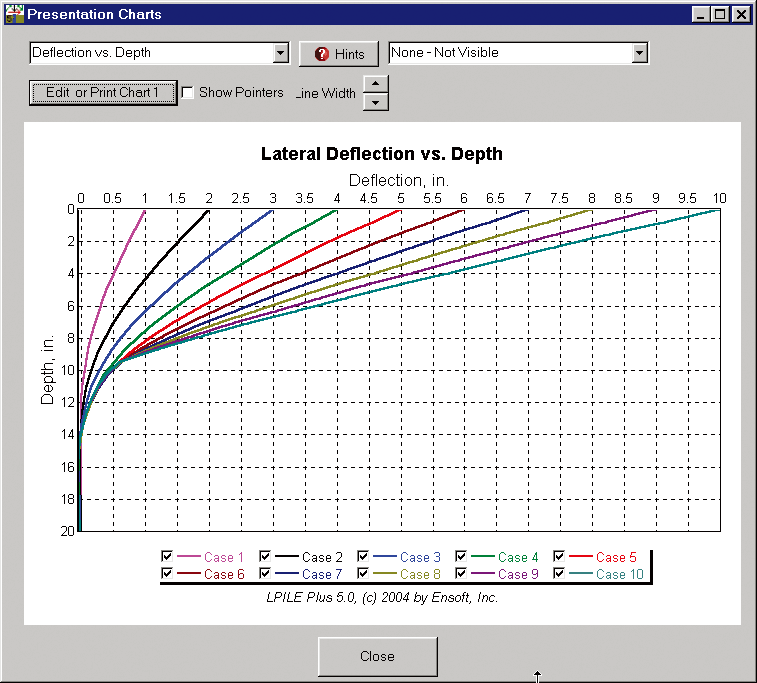Hide the Case 10 curve
Image resolution: width=757 pixels, height=683 pixels.
[x=560, y=574]
